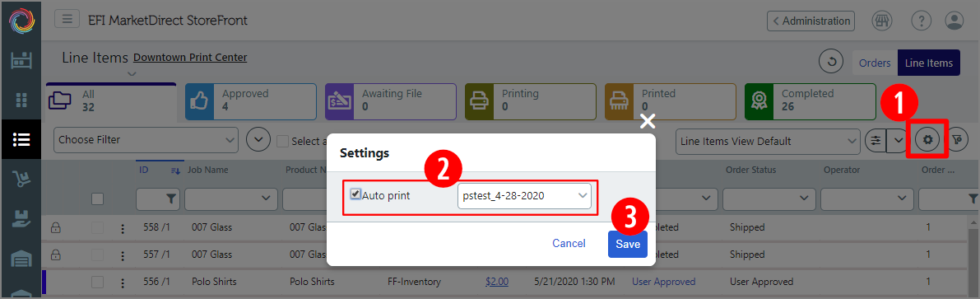This screenshot has height=299, width=980.
Task: Open the help question mark icon
Action: coord(922,21)
